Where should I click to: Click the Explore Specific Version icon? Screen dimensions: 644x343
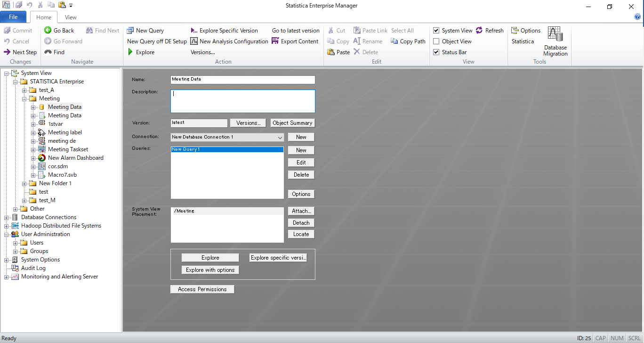pyautogui.click(x=194, y=30)
